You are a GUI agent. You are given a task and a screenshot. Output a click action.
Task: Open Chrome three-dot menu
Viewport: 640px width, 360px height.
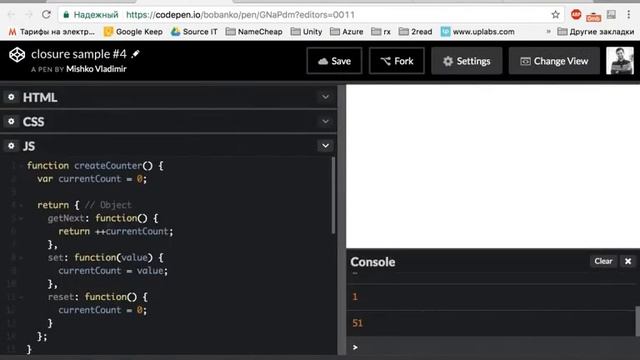tap(629, 15)
